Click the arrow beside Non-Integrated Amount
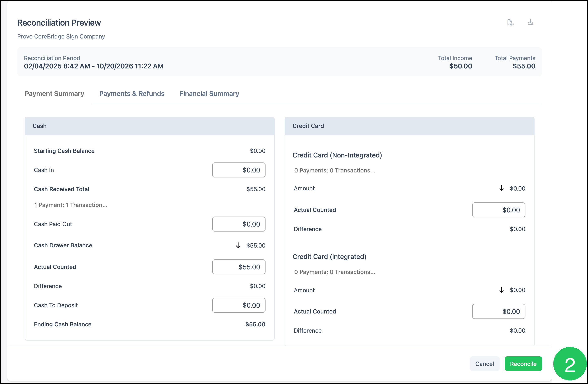Viewport: 588px width, 384px height. [501, 188]
